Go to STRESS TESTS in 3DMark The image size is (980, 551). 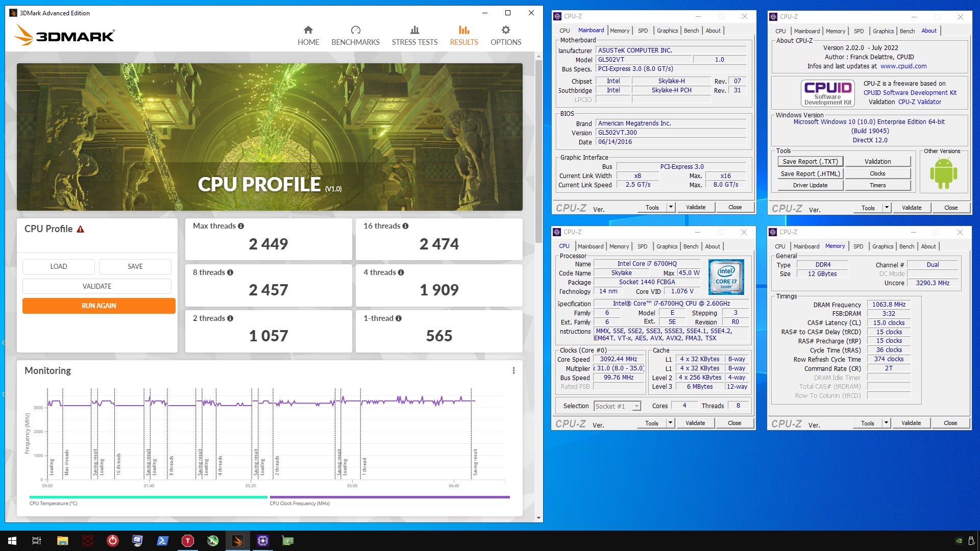click(x=414, y=36)
